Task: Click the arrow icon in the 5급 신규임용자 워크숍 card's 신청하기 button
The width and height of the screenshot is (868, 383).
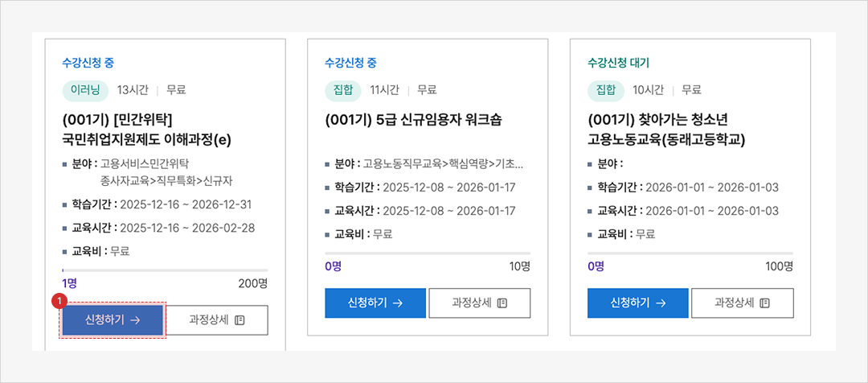Action: click(398, 303)
